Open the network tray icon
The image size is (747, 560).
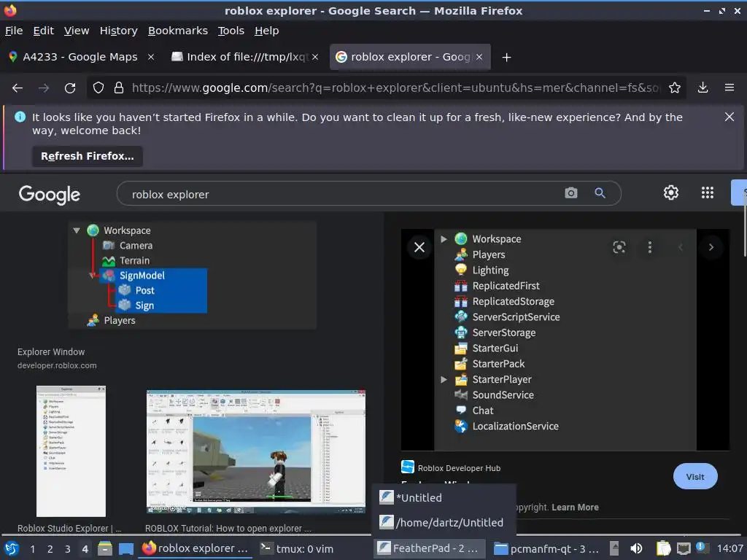point(683,548)
